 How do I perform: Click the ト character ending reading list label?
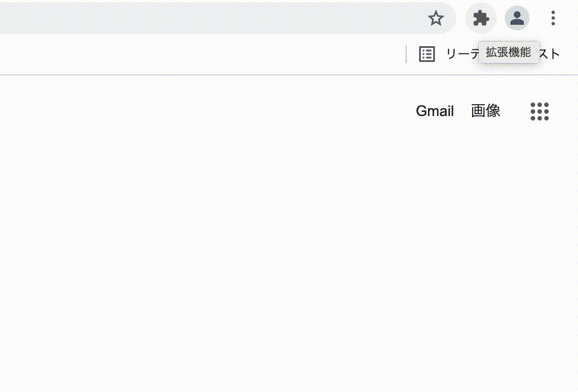[x=555, y=55]
